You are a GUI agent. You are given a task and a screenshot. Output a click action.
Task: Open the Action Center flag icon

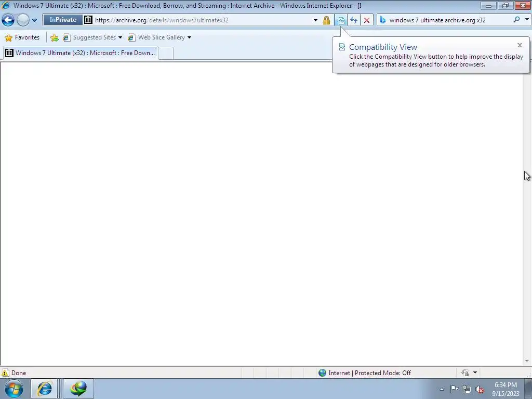point(454,389)
